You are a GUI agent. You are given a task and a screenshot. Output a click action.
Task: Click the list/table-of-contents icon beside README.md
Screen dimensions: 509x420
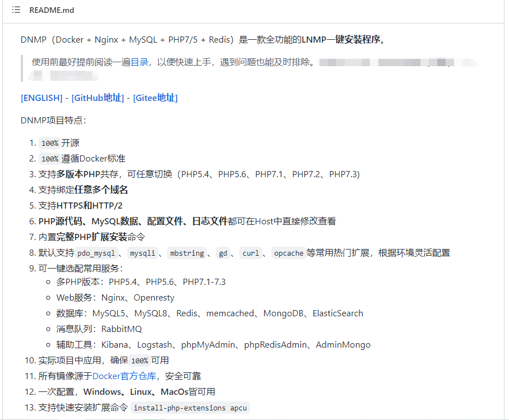click(x=16, y=10)
